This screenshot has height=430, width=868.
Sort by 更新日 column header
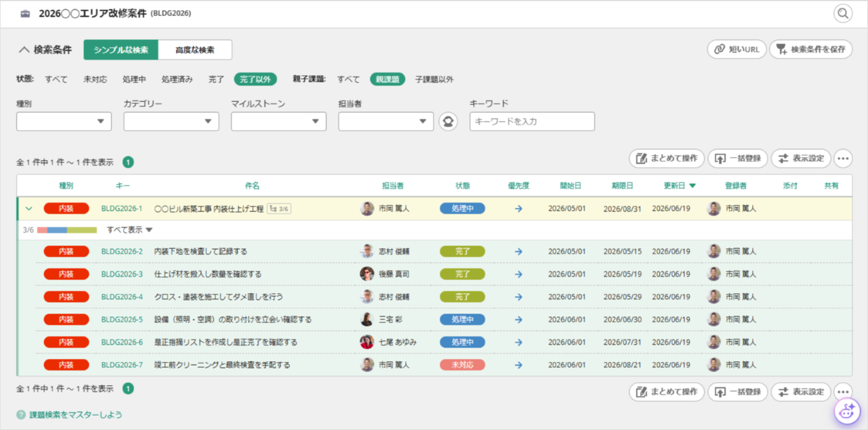680,186
